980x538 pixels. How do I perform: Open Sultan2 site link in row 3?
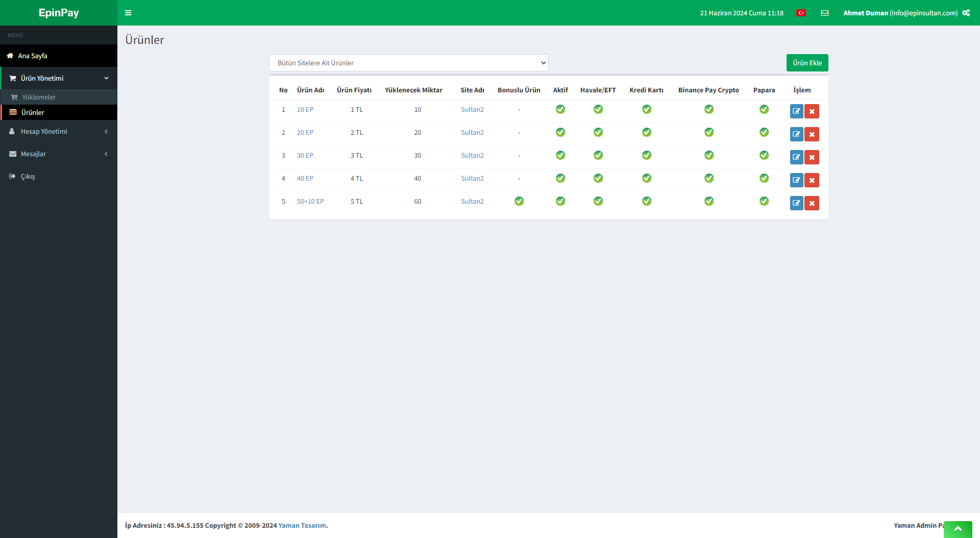(x=472, y=155)
